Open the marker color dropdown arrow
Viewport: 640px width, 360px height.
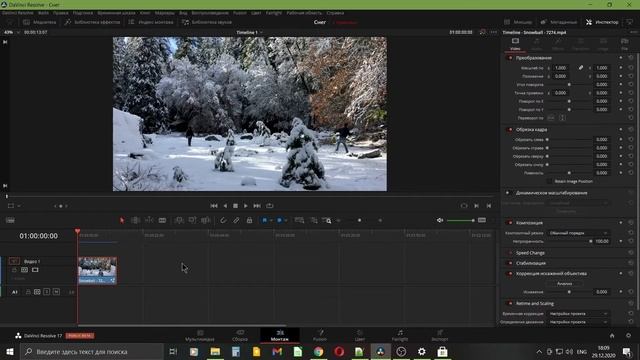(x=286, y=220)
